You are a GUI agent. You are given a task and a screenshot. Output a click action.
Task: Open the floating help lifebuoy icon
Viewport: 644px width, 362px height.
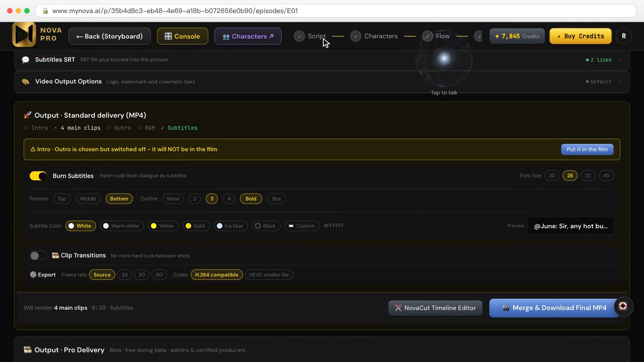623,306
